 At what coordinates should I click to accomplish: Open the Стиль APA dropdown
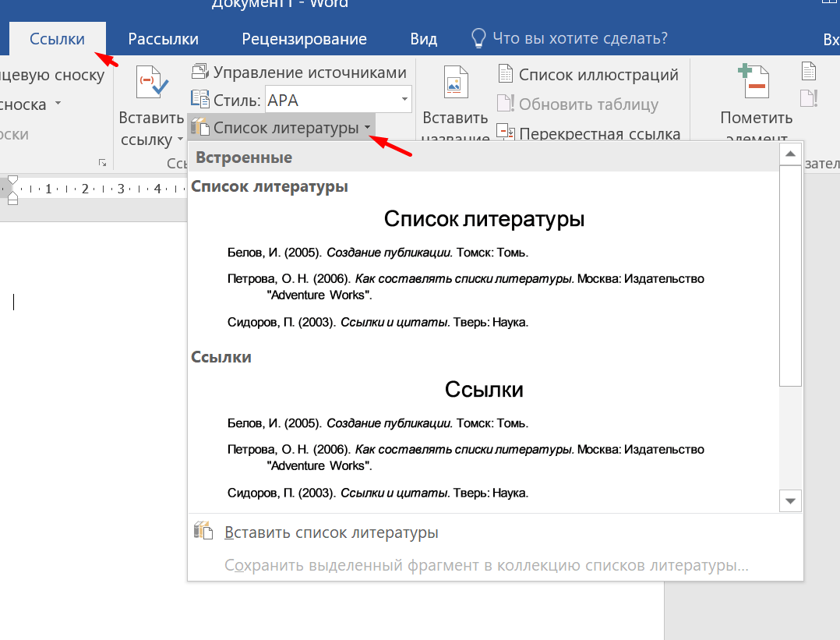[404, 100]
